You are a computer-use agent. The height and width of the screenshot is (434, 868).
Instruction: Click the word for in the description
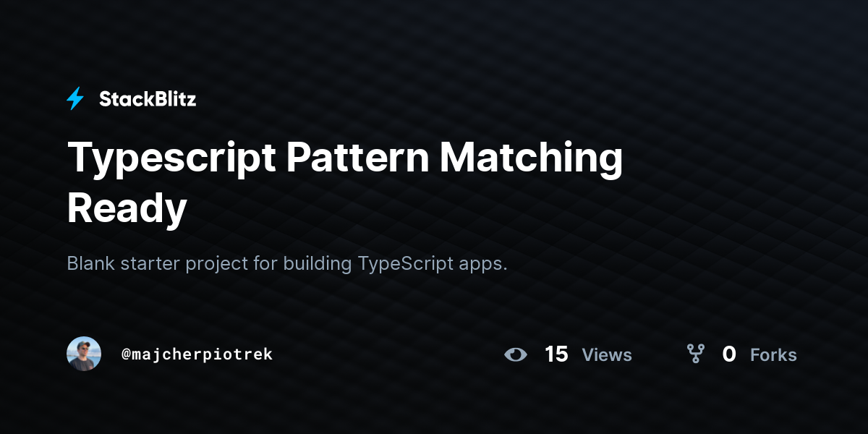[265, 263]
